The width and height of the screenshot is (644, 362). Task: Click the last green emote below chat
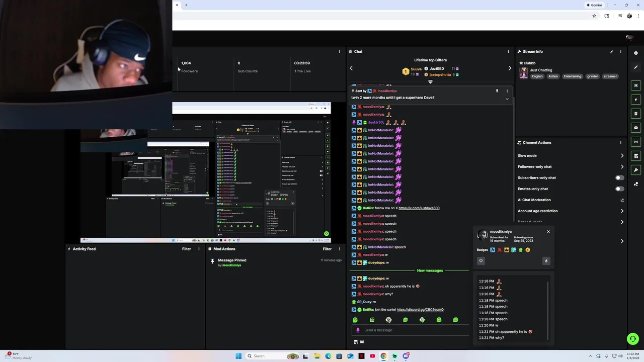point(455,320)
